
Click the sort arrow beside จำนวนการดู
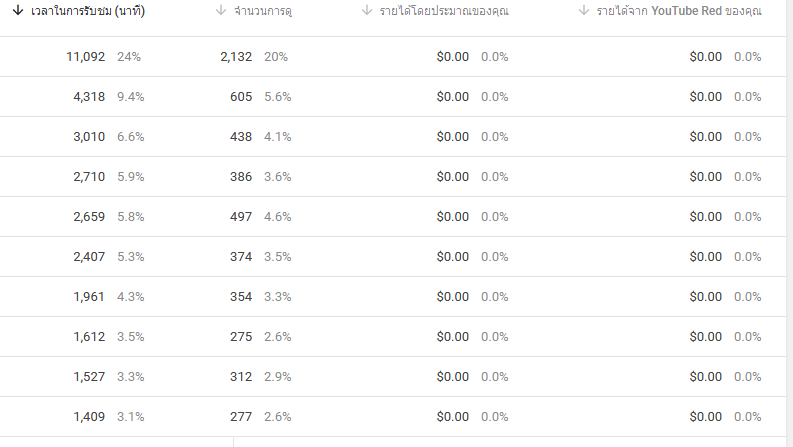[221, 12]
